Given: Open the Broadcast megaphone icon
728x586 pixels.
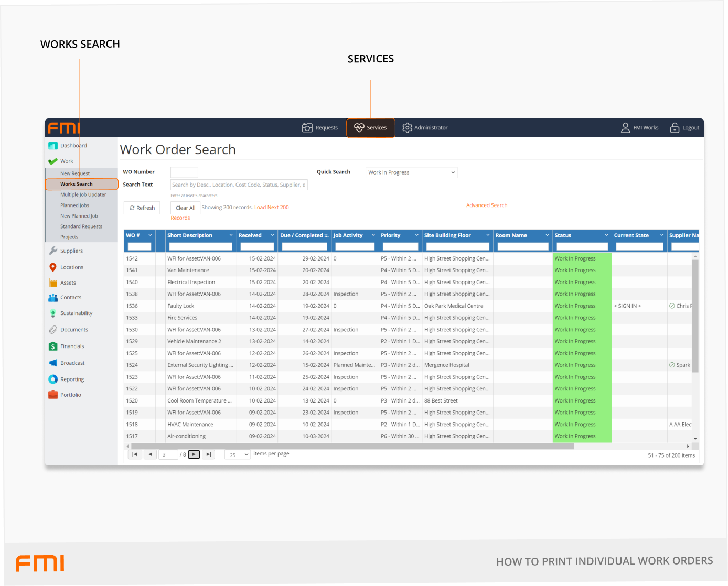Looking at the screenshot, I should 53,363.
